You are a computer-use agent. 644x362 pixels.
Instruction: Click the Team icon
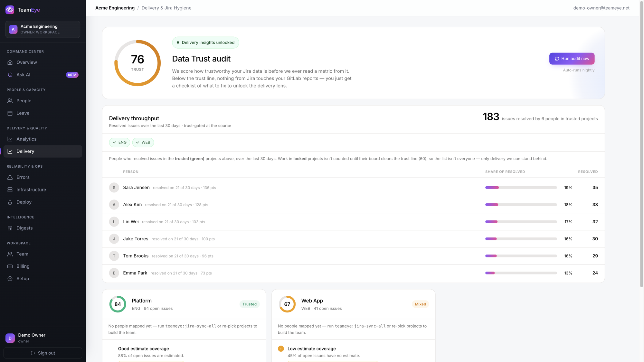tap(10, 254)
